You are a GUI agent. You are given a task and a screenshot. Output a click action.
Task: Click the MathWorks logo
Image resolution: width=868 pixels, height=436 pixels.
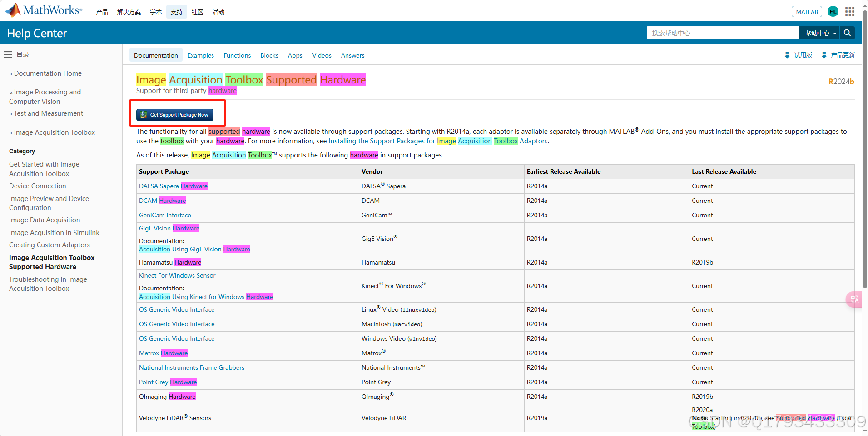click(x=44, y=10)
